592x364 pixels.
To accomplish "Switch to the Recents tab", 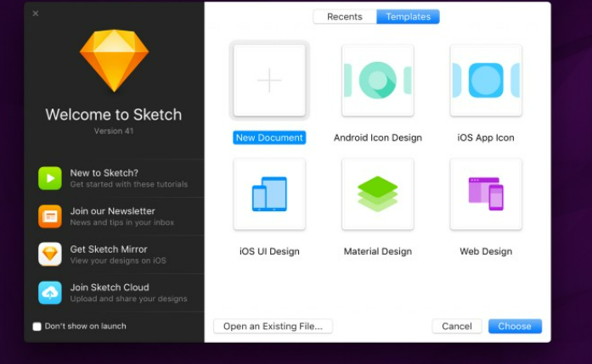I will (x=345, y=17).
